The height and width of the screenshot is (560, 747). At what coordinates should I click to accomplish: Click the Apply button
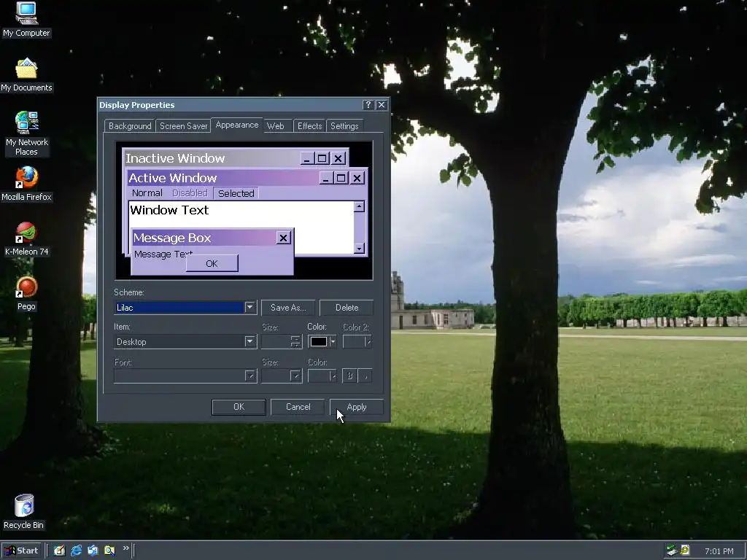(x=356, y=407)
